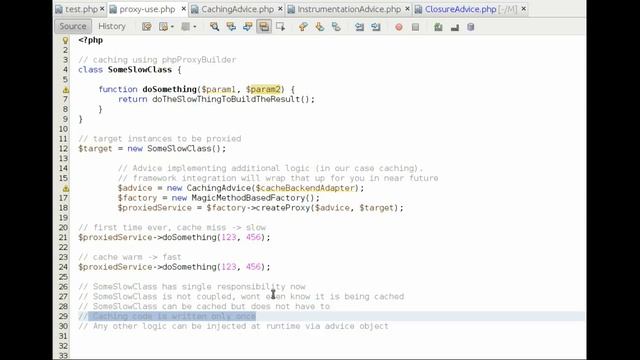Click comment 'Any other logic can be injected'
640x360 pixels.
coord(233,326)
